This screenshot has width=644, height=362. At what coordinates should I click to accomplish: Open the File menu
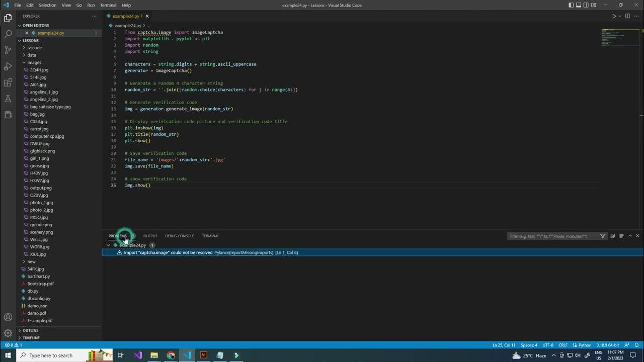pyautogui.click(x=18, y=5)
